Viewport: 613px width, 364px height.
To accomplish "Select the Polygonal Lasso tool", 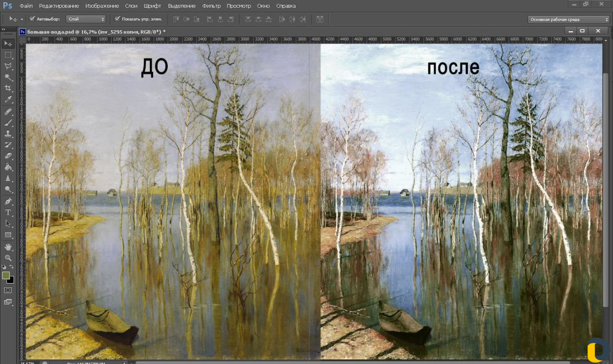I will (x=8, y=66).
